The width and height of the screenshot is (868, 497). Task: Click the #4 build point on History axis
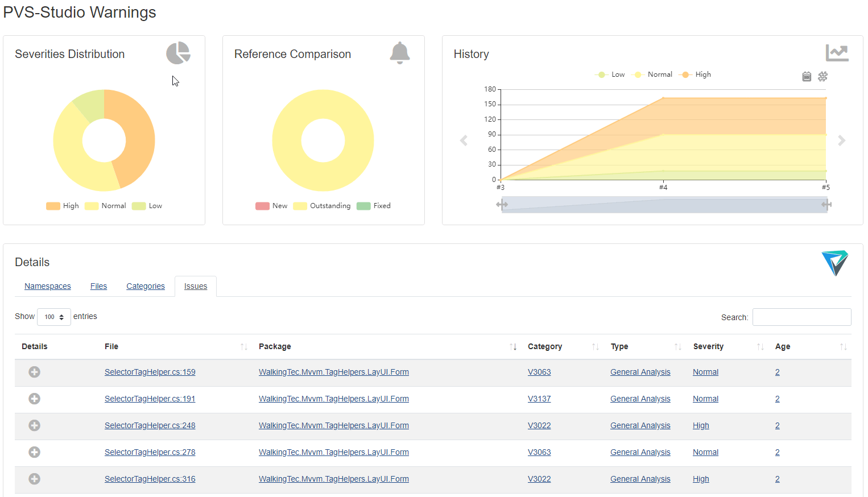[663, 187]
